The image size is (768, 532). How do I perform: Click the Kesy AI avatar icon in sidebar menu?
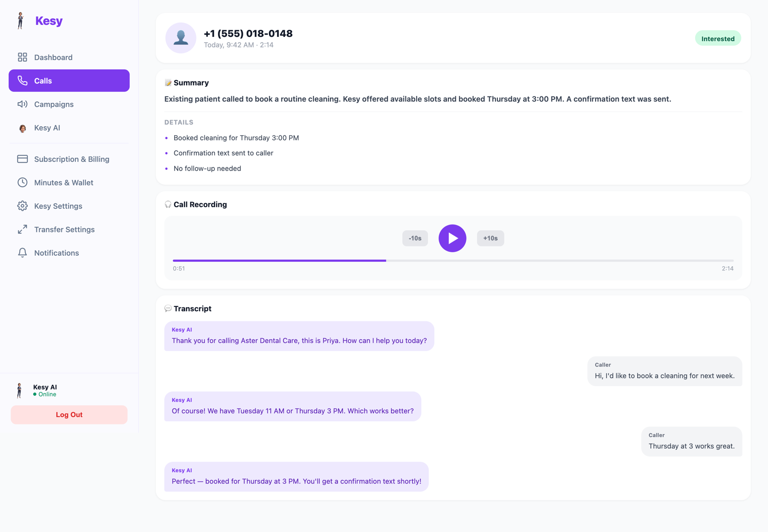click(23, 128)
